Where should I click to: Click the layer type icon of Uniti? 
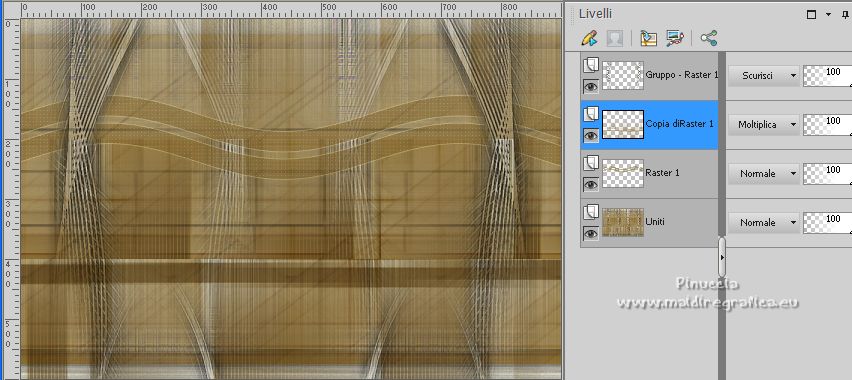coord(591,212)
